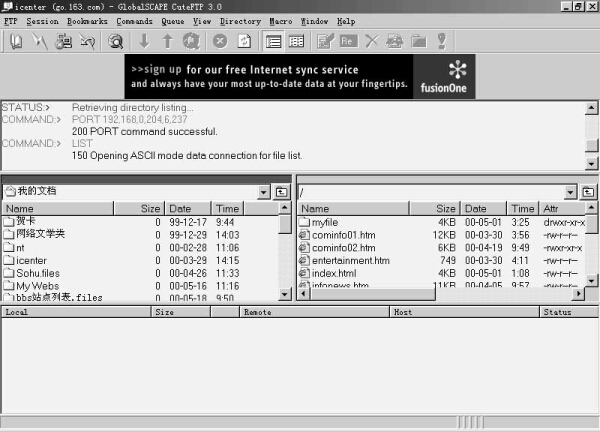Click the Delete X icon

pyautogui.click(x=372, y=41)
